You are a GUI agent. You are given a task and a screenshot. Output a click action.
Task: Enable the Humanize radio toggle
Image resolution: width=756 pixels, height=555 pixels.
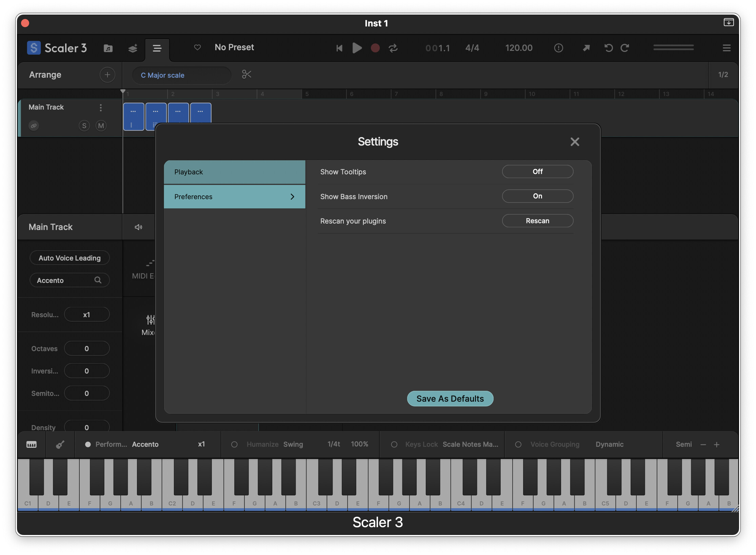[x=234, y=444]
